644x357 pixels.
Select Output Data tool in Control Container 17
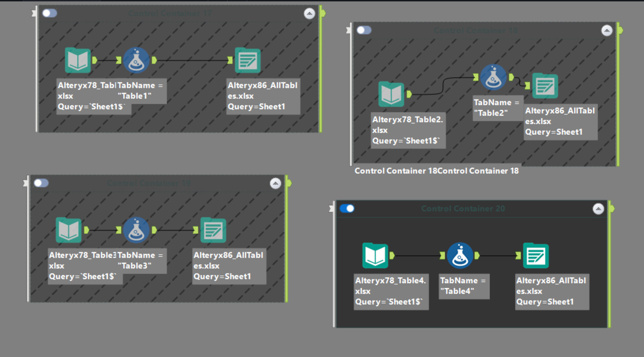click(247, 60)
